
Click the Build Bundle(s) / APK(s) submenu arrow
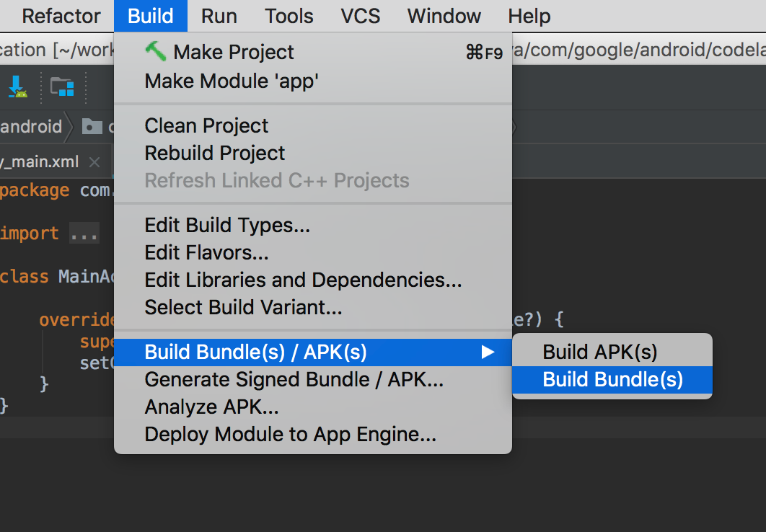click(x=488, y=352)
